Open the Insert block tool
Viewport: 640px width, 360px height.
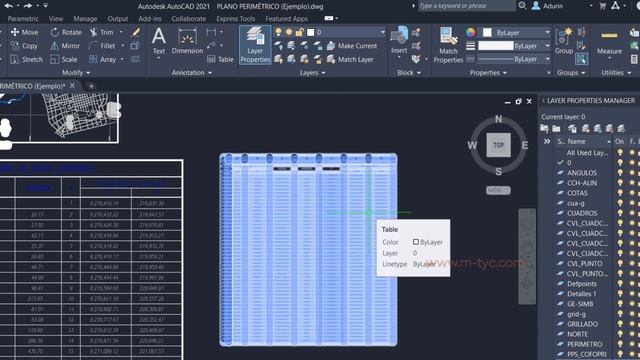(399, 40)
